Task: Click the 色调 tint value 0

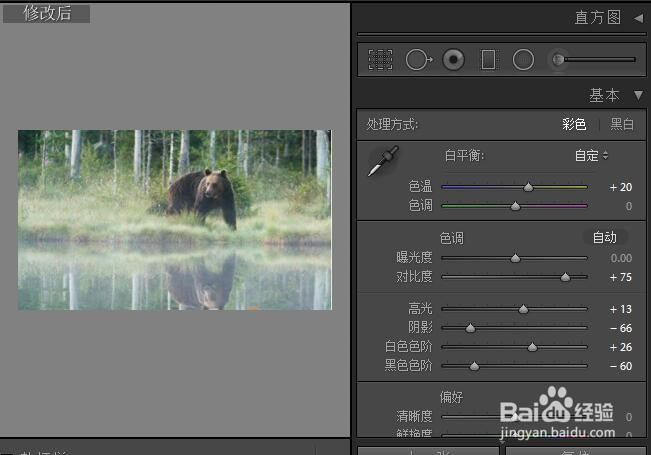Action: [x=629, y=206]
